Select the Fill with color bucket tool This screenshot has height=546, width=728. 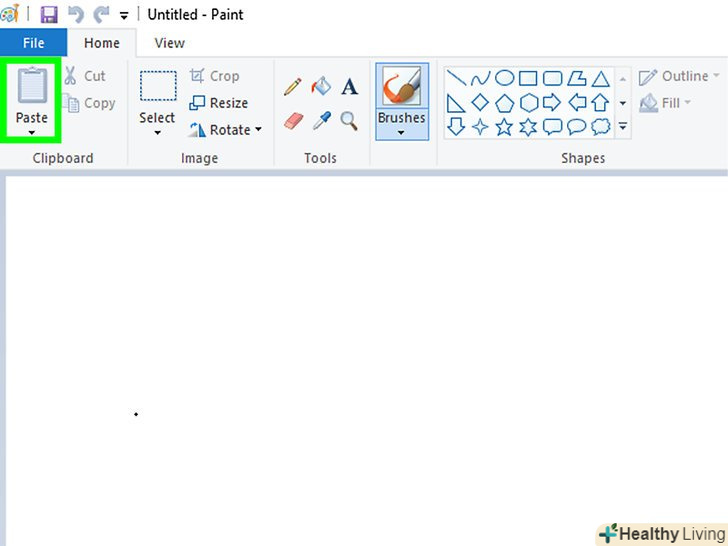tap(321, 86)
